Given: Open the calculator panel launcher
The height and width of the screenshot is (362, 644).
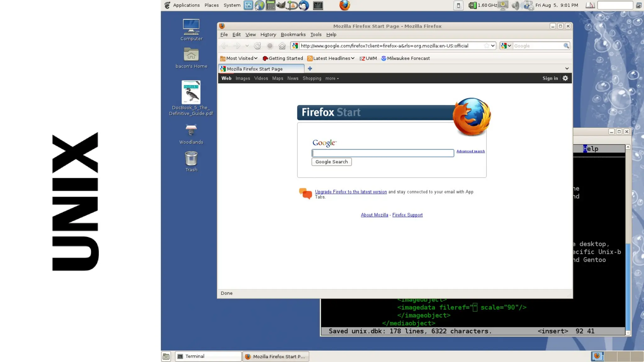Looking at the screenshot, I should click(270, 5).
